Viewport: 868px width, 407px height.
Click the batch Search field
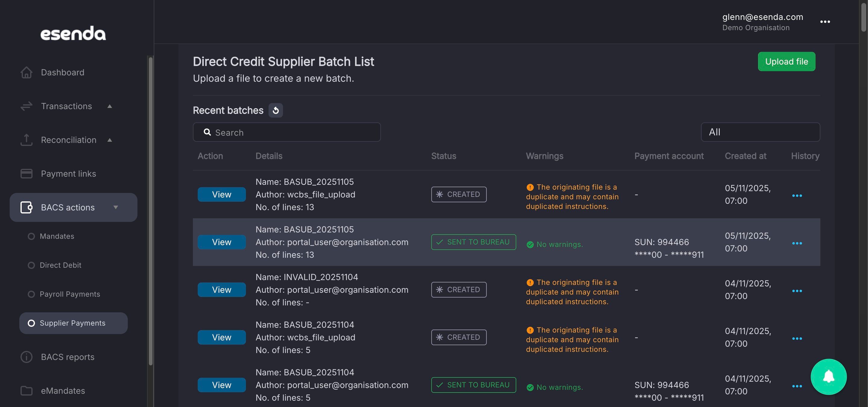286,132
